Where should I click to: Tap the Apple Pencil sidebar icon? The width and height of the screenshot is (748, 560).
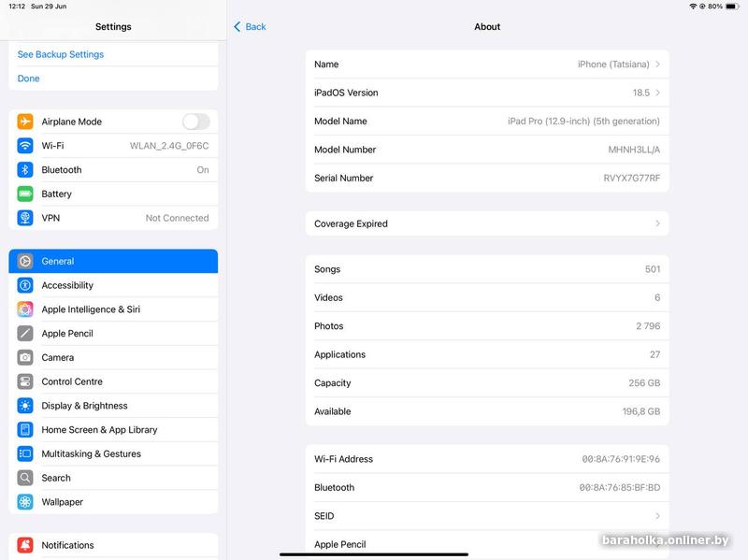(x=25, y=334)
